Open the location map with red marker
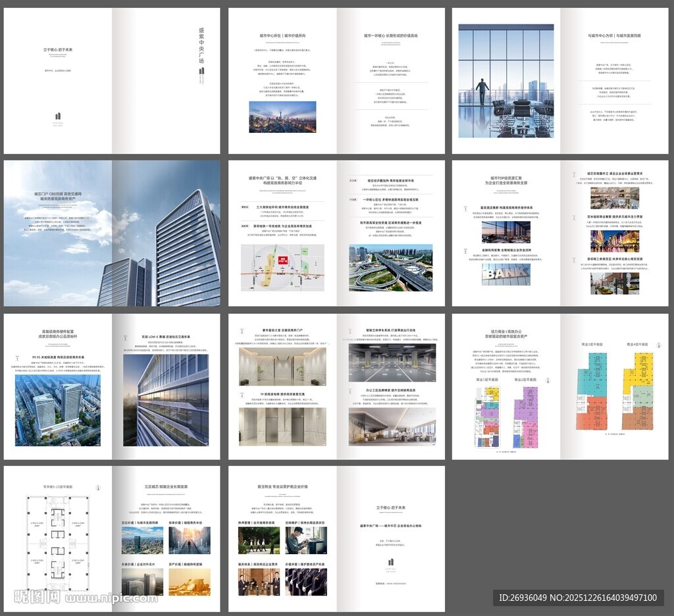Viewport: 674px width, 616px height. 282,268
